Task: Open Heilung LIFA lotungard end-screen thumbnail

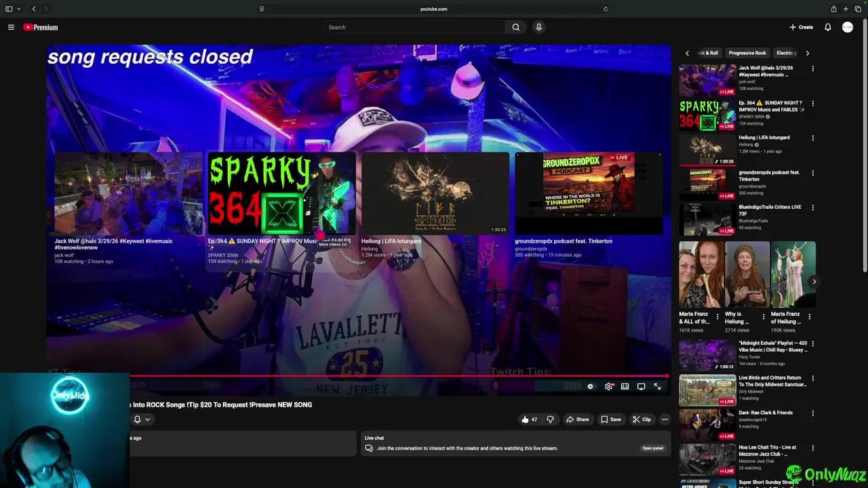Action: click(435, 194)
